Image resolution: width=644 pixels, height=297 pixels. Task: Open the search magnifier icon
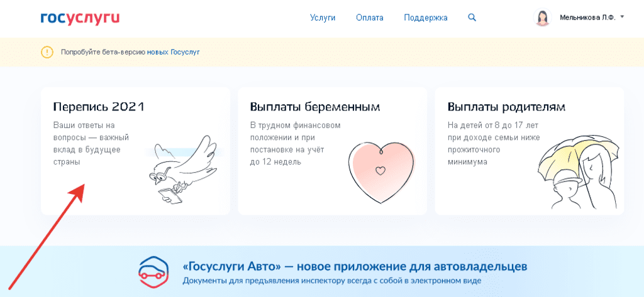pos(472,18)
